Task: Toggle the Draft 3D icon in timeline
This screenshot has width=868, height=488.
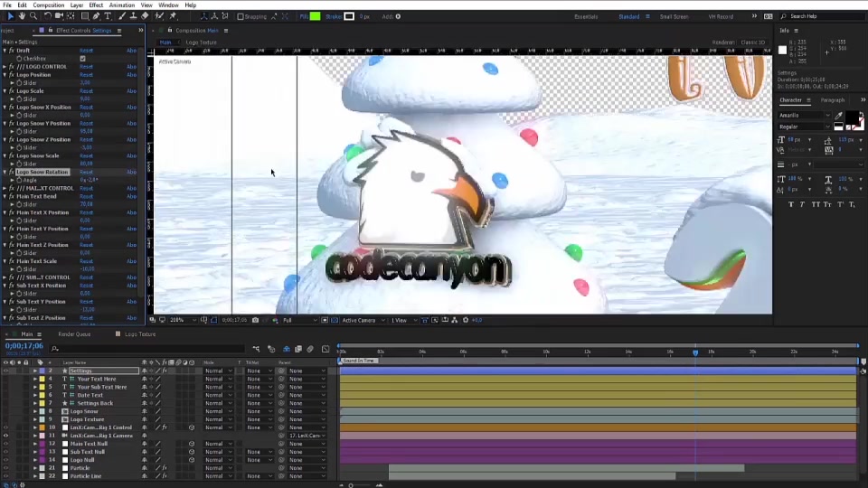Action: coord(271,349)
